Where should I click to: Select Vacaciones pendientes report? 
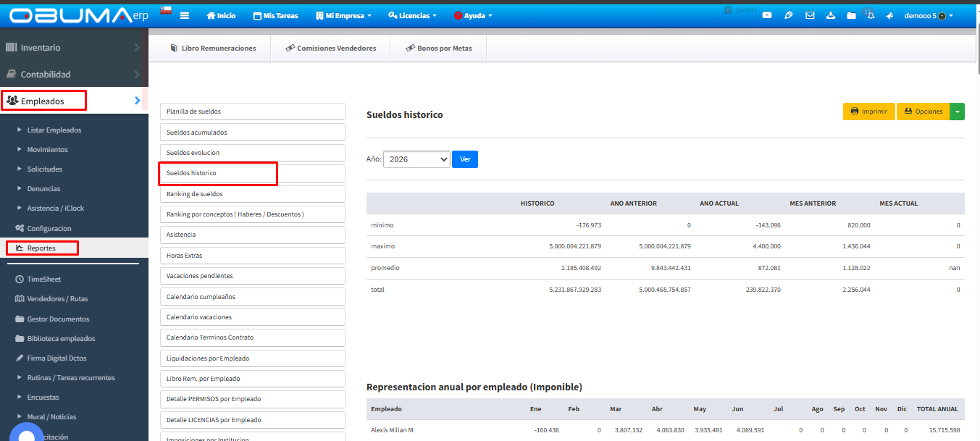[x=252, y=276]
